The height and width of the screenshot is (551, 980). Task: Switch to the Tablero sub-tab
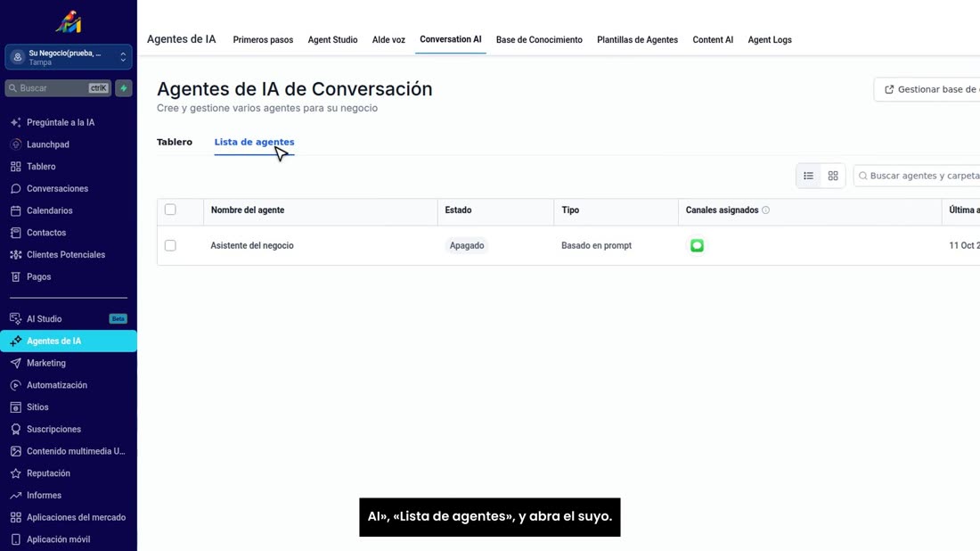(x=175, y=142)
